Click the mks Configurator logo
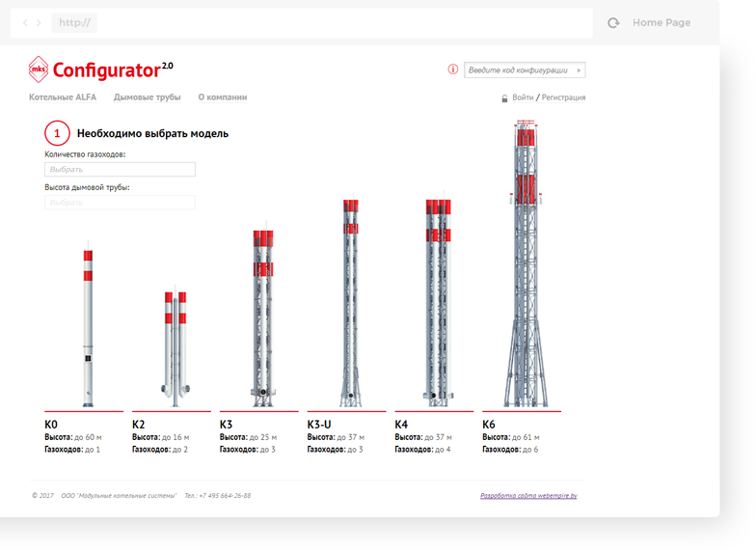756x552 pixels. point(100,69)
